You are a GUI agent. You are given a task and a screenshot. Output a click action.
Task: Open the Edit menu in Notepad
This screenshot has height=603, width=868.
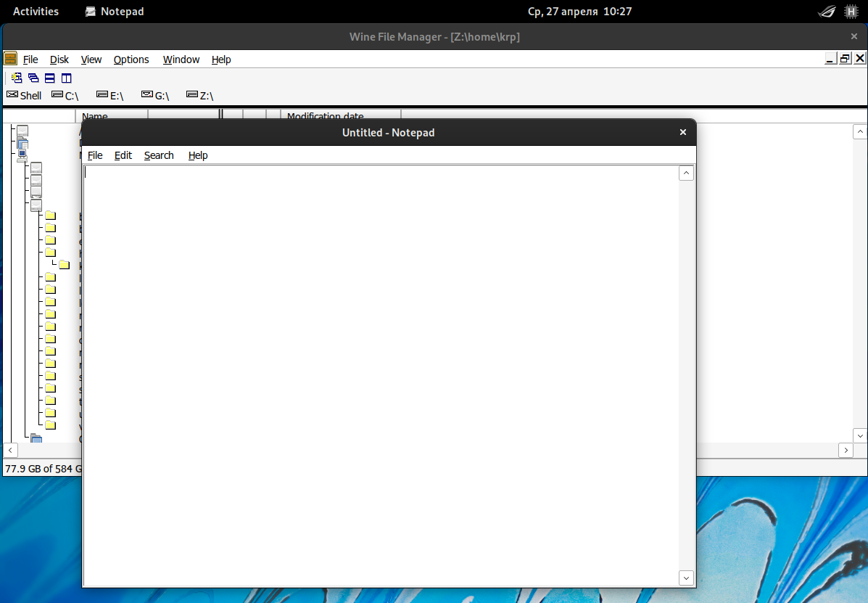(x=123, y=155)
